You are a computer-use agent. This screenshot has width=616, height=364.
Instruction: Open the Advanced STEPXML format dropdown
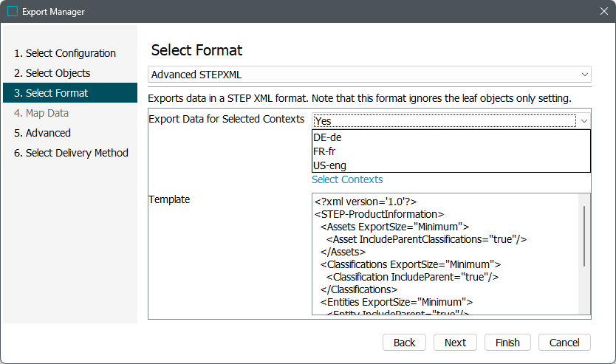[x=369, y=75]
